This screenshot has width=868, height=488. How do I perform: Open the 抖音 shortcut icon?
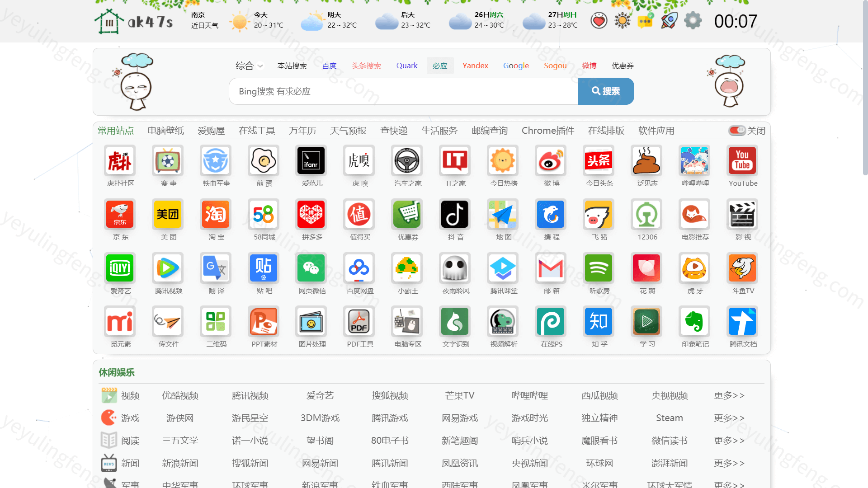tap(455, 214)
